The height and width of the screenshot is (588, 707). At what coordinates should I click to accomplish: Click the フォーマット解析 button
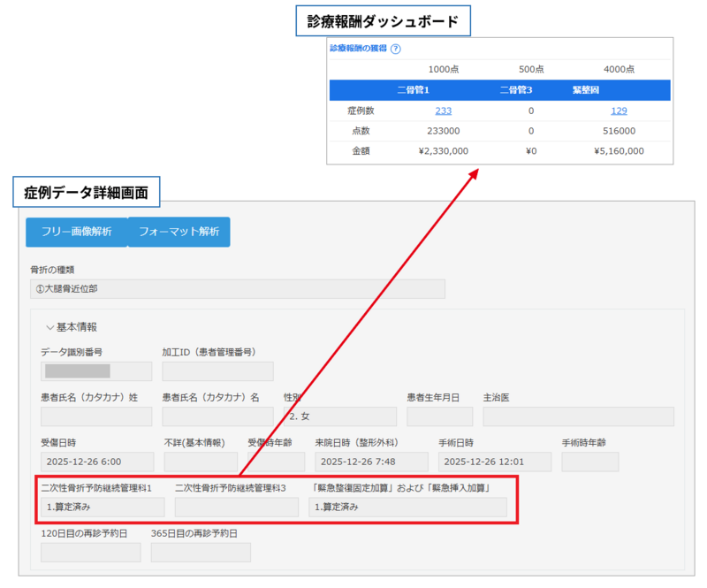click(x=179, y=232)
